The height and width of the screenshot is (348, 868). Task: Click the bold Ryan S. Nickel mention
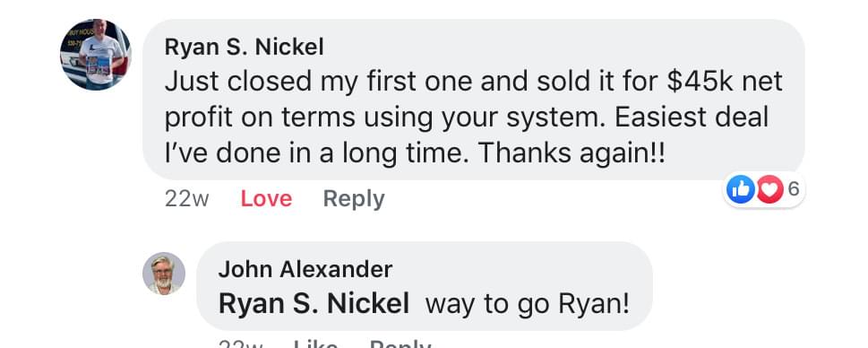(x=314, y=304)
